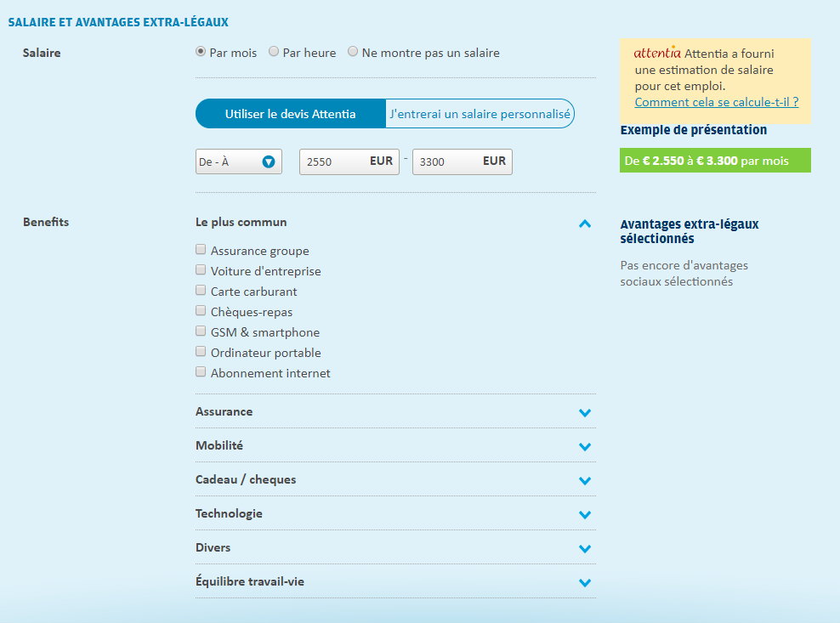The image size is (840, 623).
Task: Open 'Comment cela se calcule-t-il ?' link
Action: click(x=716, y=102)
